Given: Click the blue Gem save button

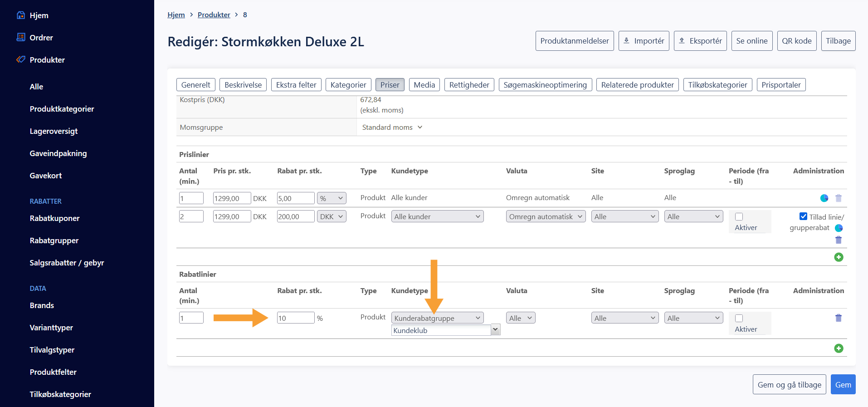Looking at the screenshot, I should [843, 384].
